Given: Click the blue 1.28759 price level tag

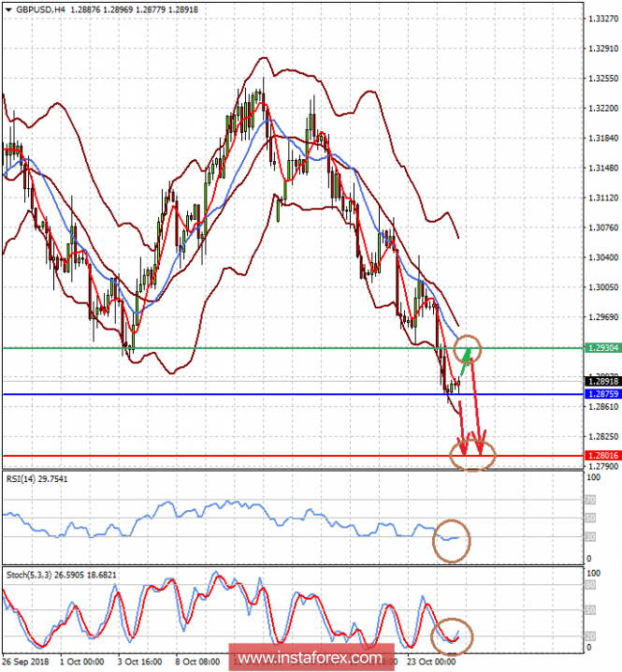Looking at the screenshot, I should 603,394.
